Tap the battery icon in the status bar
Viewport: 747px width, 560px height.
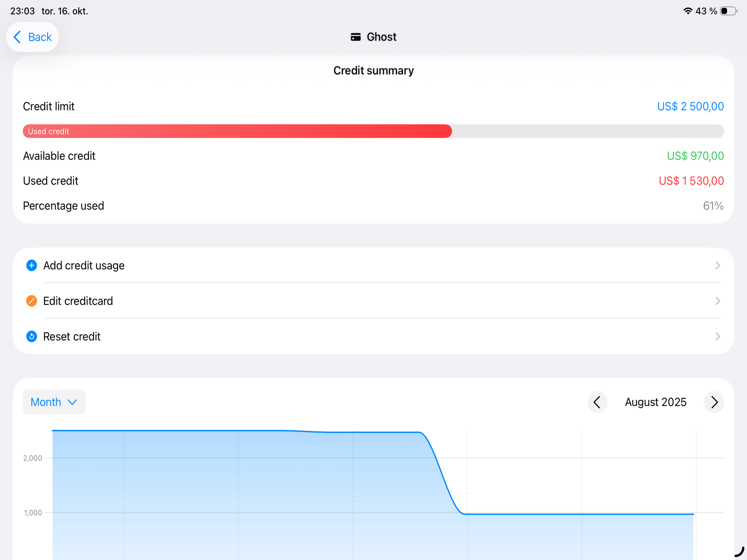728,11
